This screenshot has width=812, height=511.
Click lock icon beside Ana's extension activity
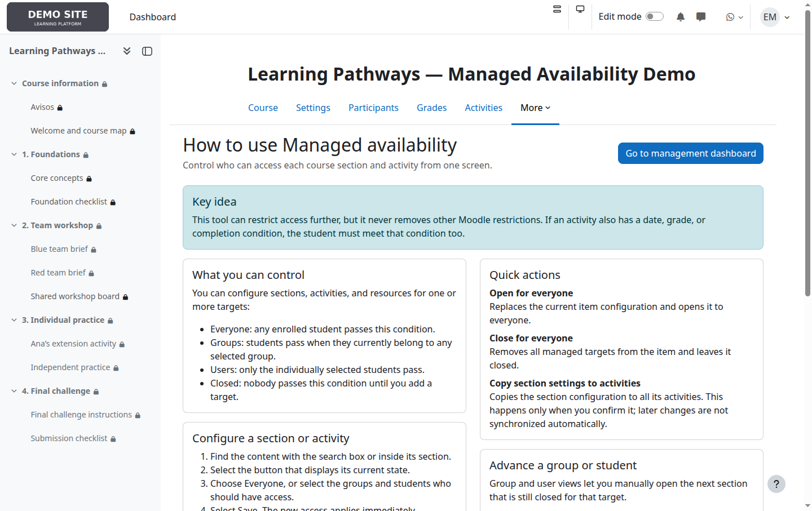point(122,344)
